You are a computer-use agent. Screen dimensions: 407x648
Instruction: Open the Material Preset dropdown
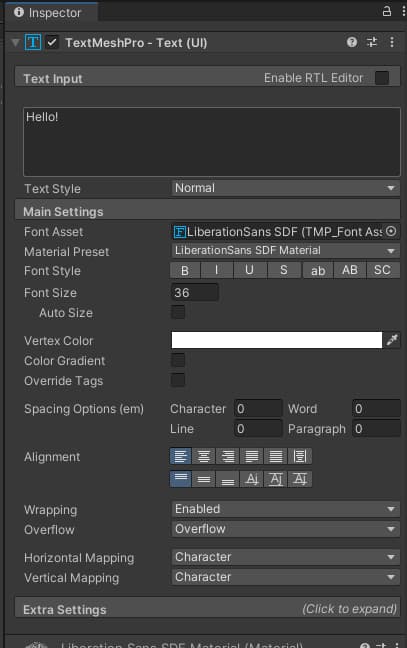point(286,250)
